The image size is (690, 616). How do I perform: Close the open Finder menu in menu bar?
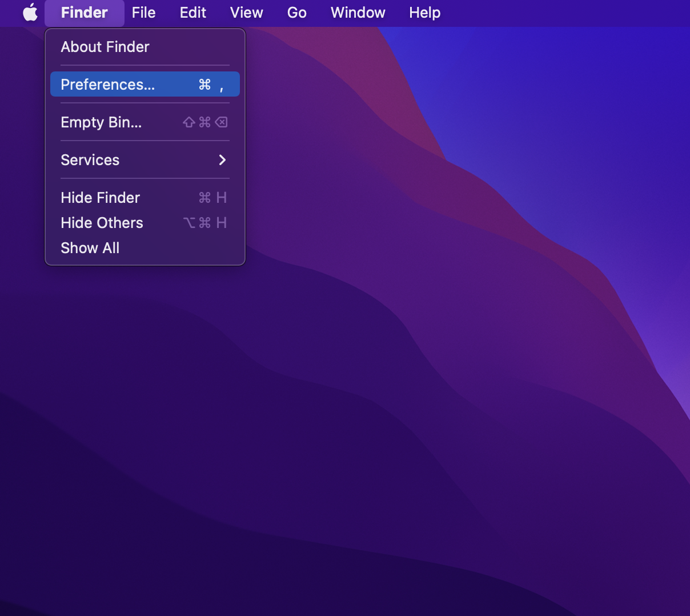pos(85,13)
